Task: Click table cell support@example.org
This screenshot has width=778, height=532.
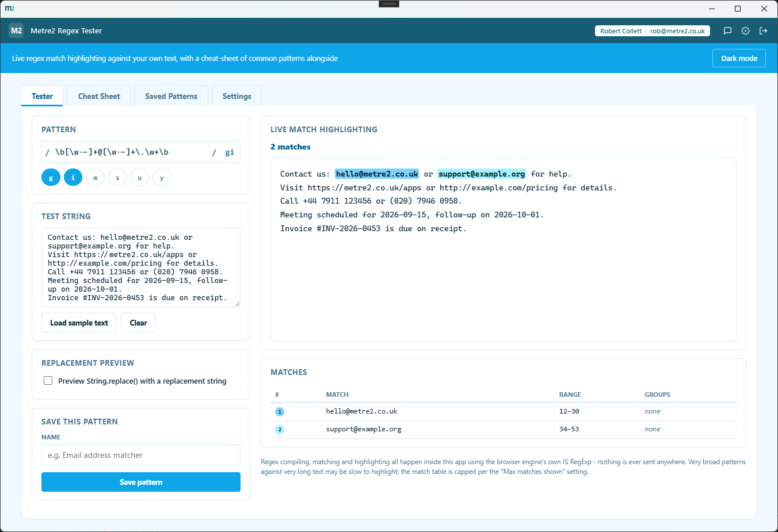Action: 364,429
